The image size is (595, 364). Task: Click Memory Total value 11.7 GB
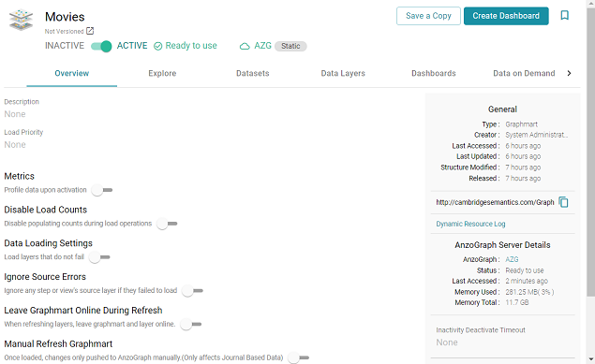coord(517,302)
